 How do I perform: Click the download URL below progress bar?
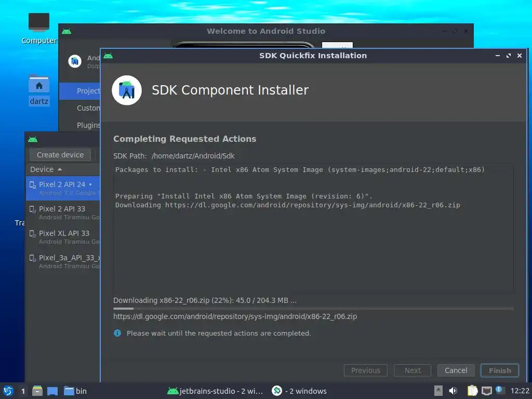pos(235,316)
